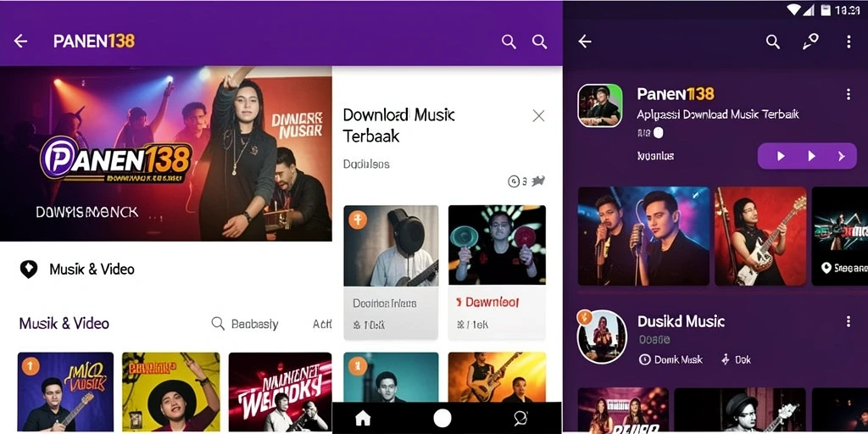Click the first search icon in the purple header
Image resolution: width=868 pixels, height=434 pixels.
(x=509, y=42)
